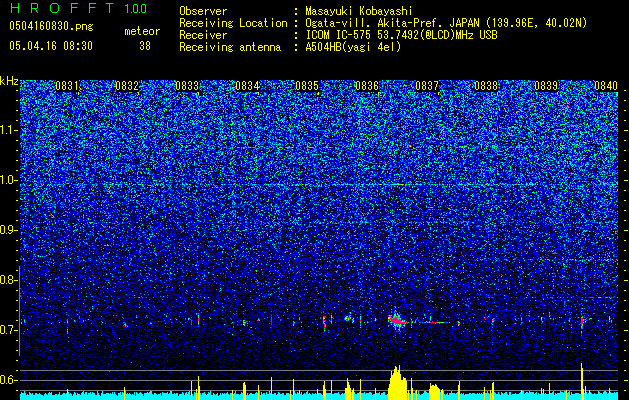
Task: Click the HROFFT program title text
Action: click(x=61, y=8)
